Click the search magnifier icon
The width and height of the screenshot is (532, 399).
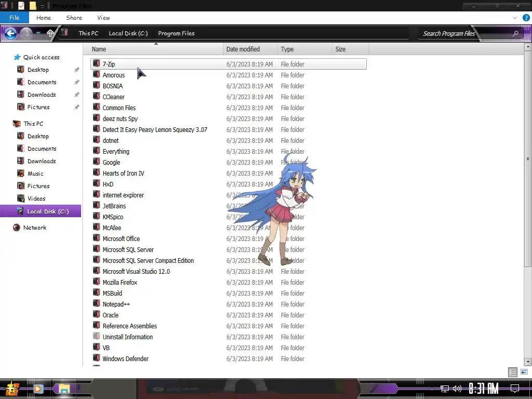coord(515,33)
